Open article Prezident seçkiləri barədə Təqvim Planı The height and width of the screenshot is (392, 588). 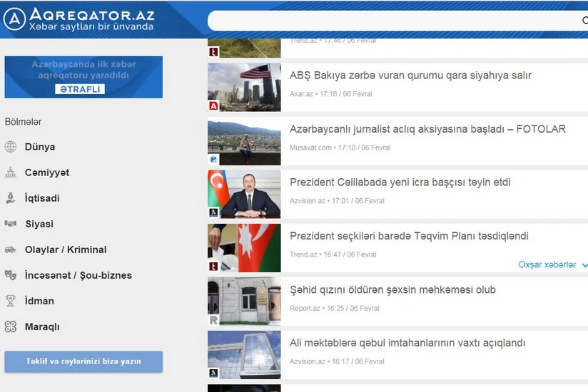(409, 236)
